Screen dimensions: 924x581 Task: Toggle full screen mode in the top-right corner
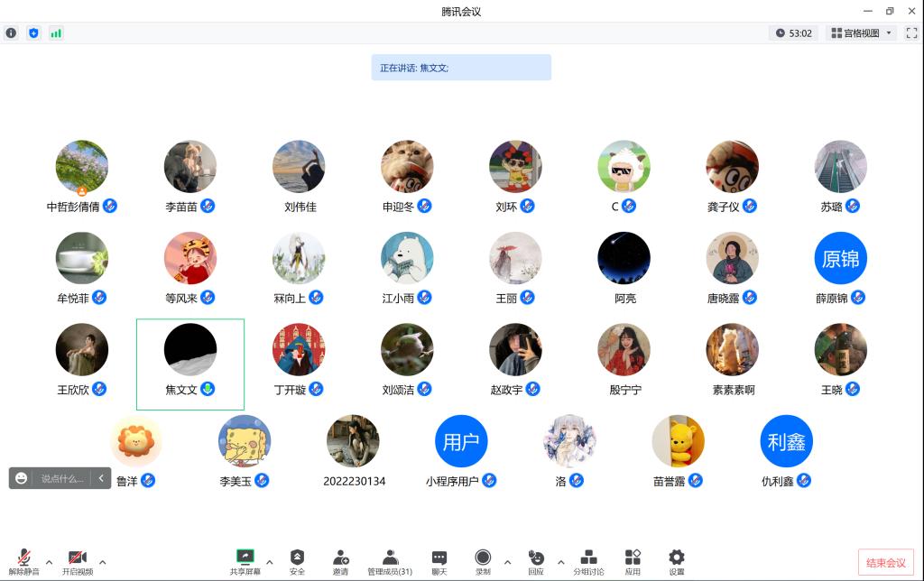911,33
